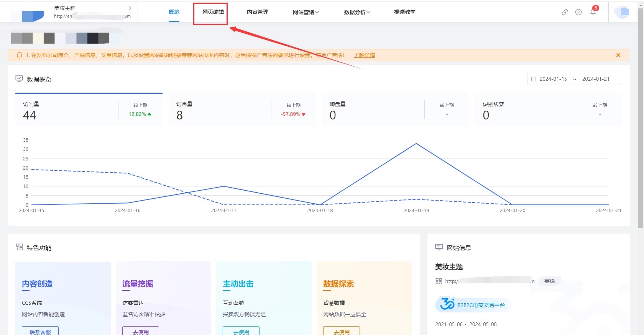Screen dimensions: 644x335
Task: Click the calendar icon in date range
Action: tap(534, 79)
